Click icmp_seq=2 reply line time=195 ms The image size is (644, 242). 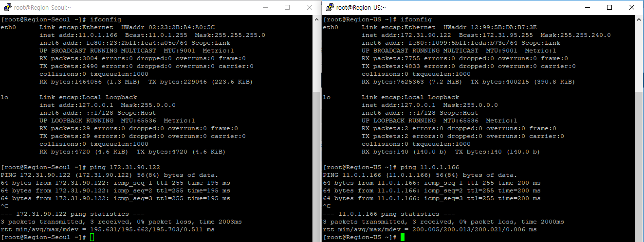coord(115,190)
